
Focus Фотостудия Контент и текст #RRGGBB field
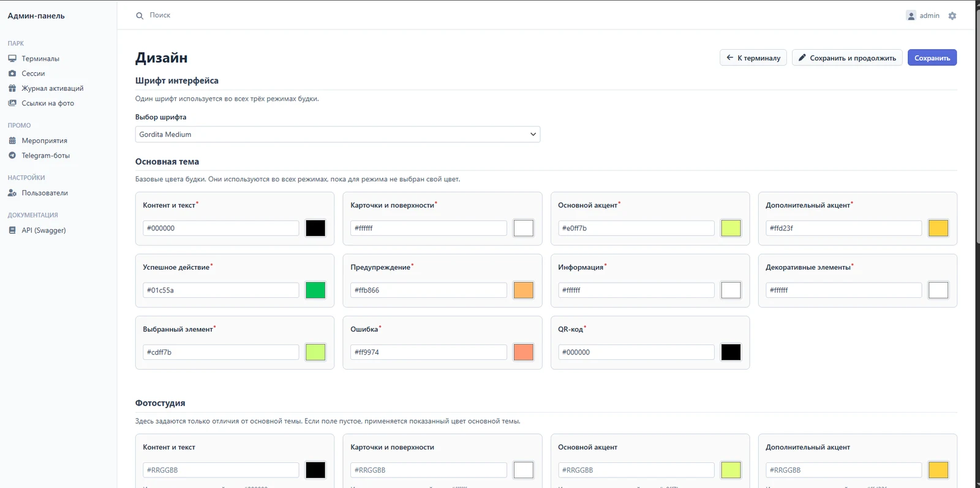pyautogui.click(x=221, y=470)
